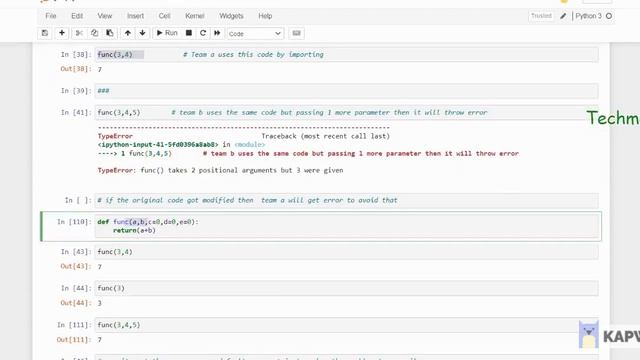Image resolution: width=640 pixels, height=360 pixels.
Task: Paste cells below with the paste icon
Action: pyautogui.click(x=110, y=33)
